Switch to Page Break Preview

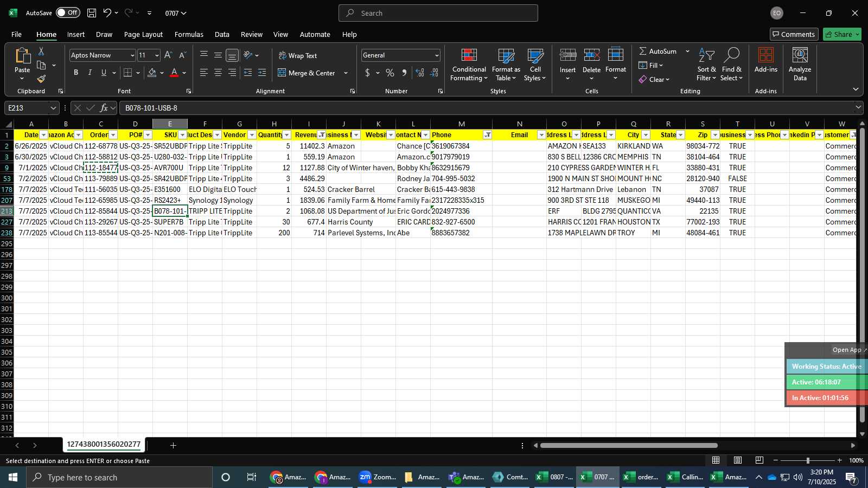click(759, 460)
